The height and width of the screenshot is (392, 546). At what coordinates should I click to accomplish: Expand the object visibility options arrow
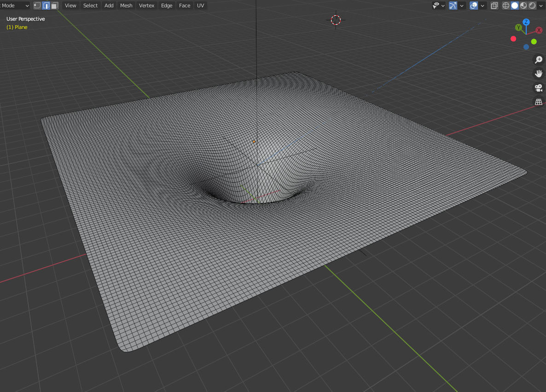click(443, 6)
